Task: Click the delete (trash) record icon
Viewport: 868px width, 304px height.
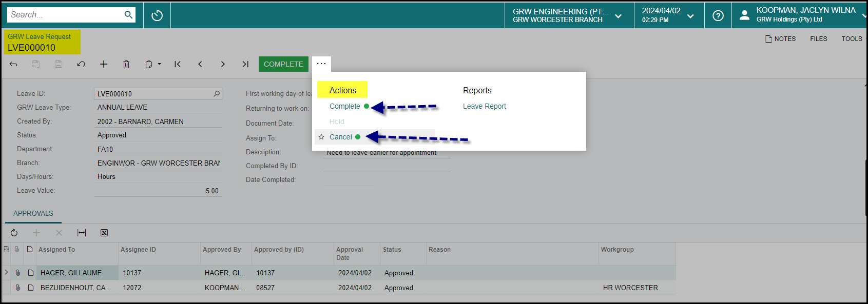Action: (x=126, y=64)
